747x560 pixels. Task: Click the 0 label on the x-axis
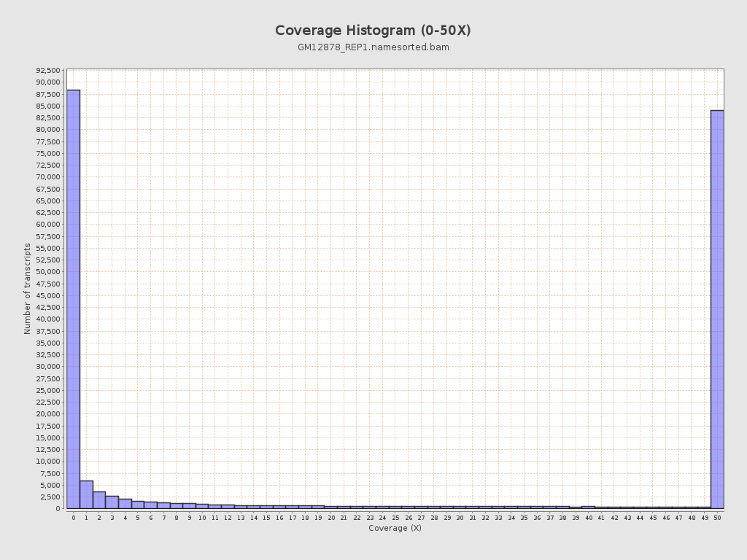click(x=73, y=516)
